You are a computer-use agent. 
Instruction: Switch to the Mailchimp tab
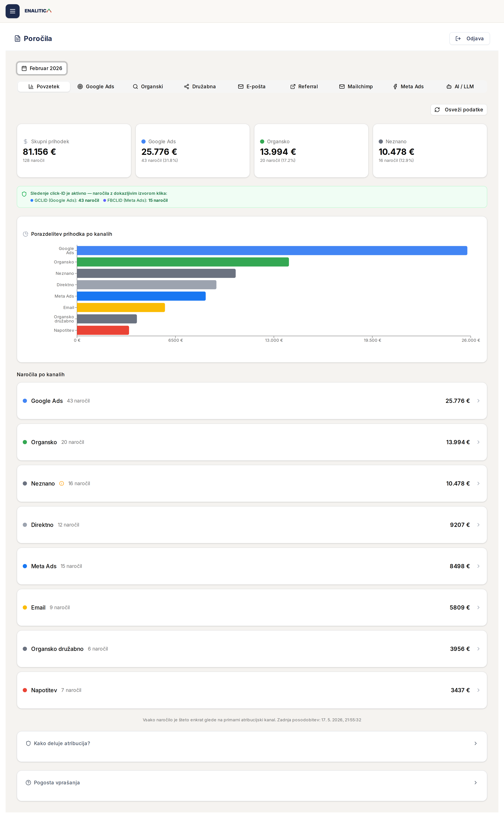click(x=356, y=87)
